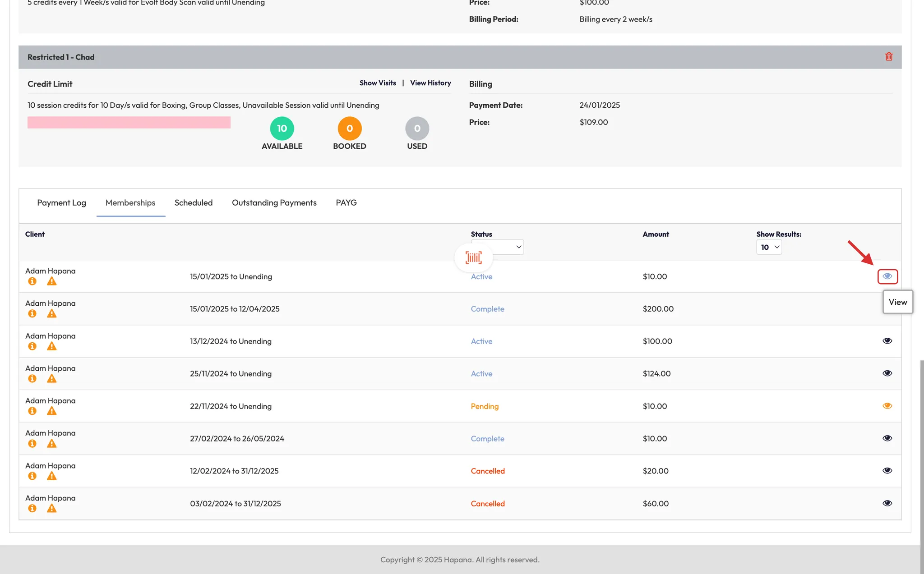This screenshot has height=574, width=924.
Task: Click the warning triangle on the Pending row
Action: pyautogui.click(x=52, y=411)
